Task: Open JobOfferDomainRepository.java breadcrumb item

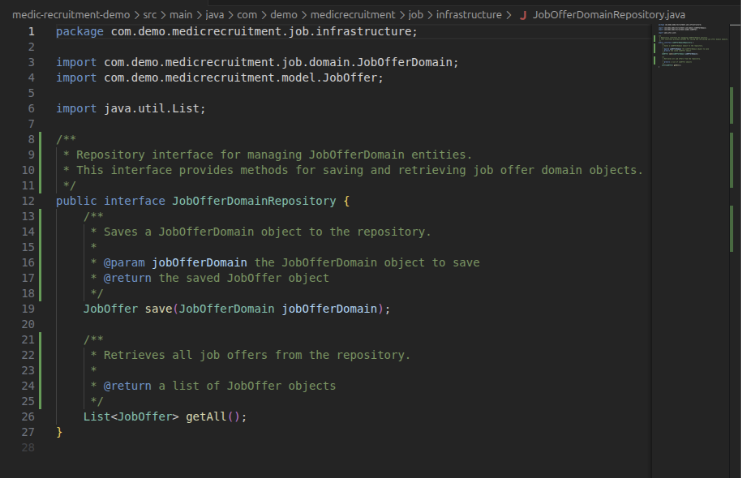Action: 609,15
